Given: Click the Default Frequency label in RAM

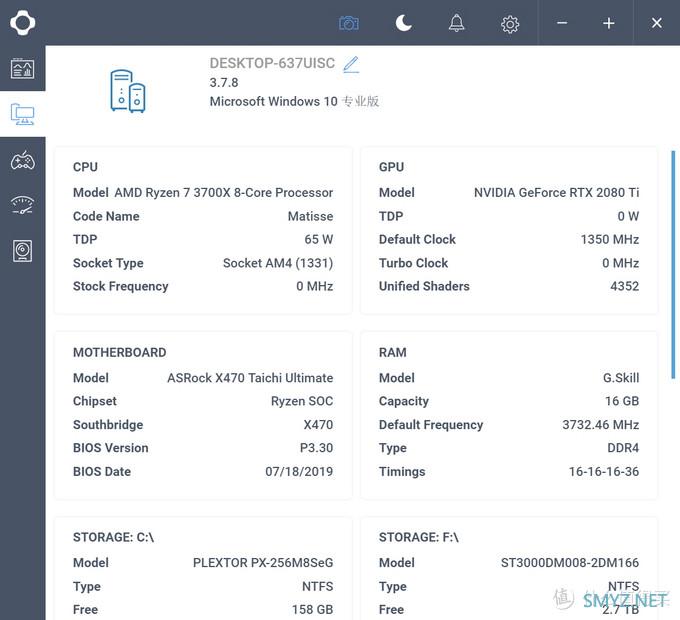Looking at the screenshot, I should click(x=431, y=425).
